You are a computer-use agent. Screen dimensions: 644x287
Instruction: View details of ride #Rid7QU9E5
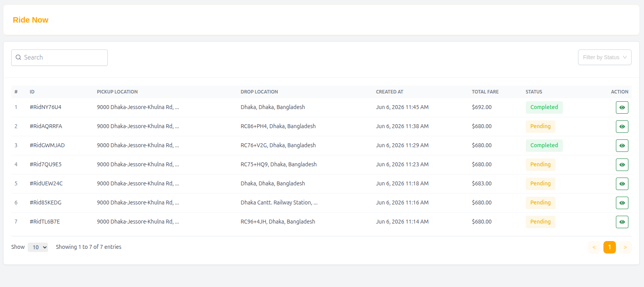622,165
